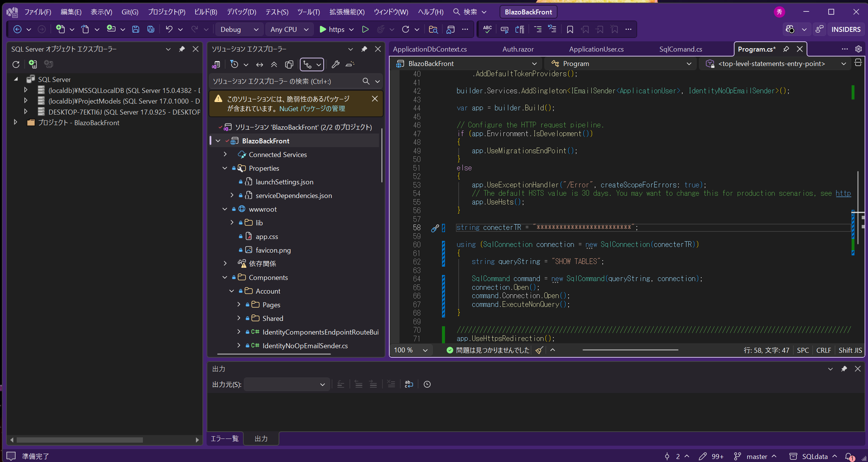Screen dimensions: 868x462
Task: Click the master branch button in status bar
Action: (756, 456)
